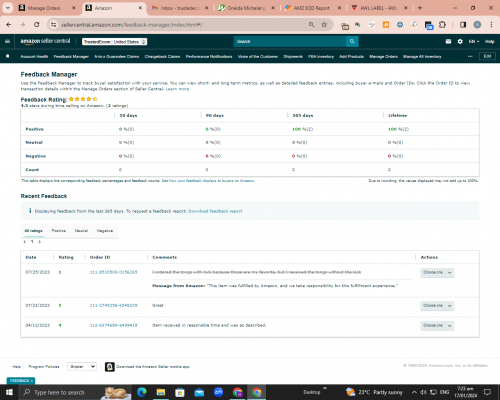Open order 111-0510506-0156265 link
The width and height of the screenshot is (500, 400).
[x=113, y=272]
